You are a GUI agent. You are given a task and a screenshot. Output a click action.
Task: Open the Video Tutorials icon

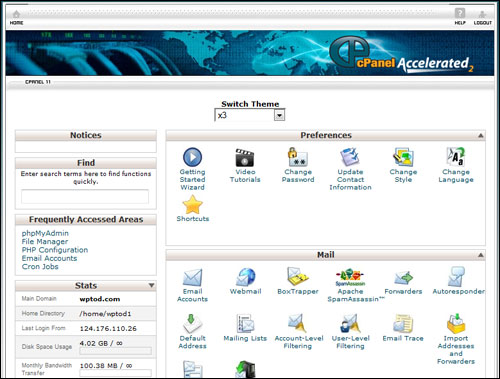click(245, 157)
